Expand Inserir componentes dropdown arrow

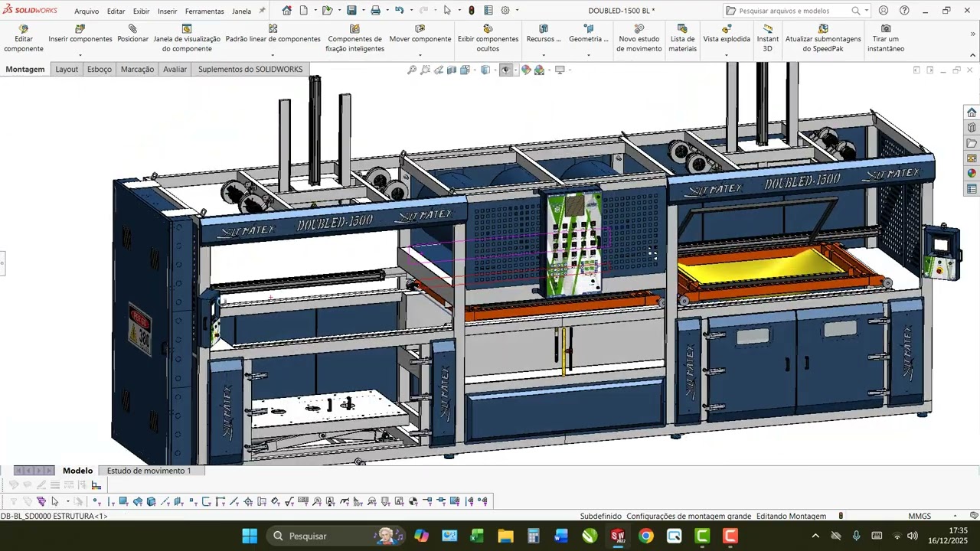[80, 55]
